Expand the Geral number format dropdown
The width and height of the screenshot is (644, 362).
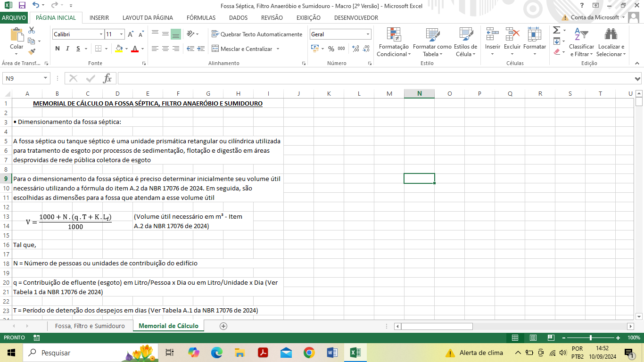point(368,34)
